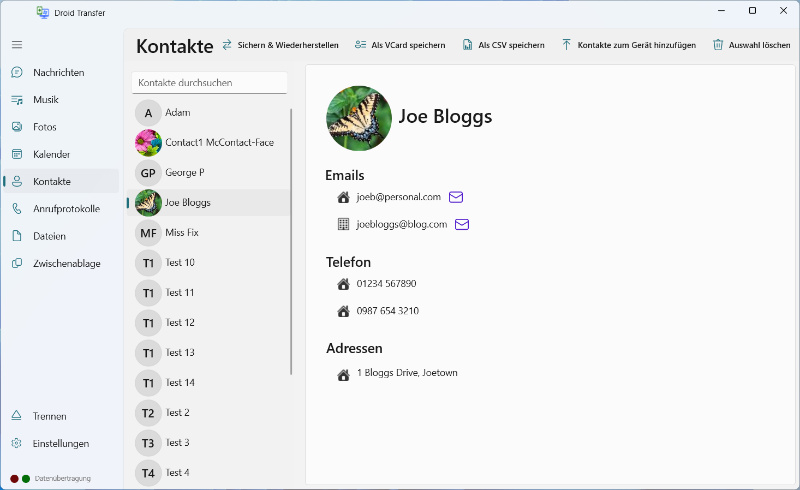Image resolution: width=800 pixels, height=490 pixels.
Task: Toggle the hamburger navigation menu
Action: coord(17,45)
